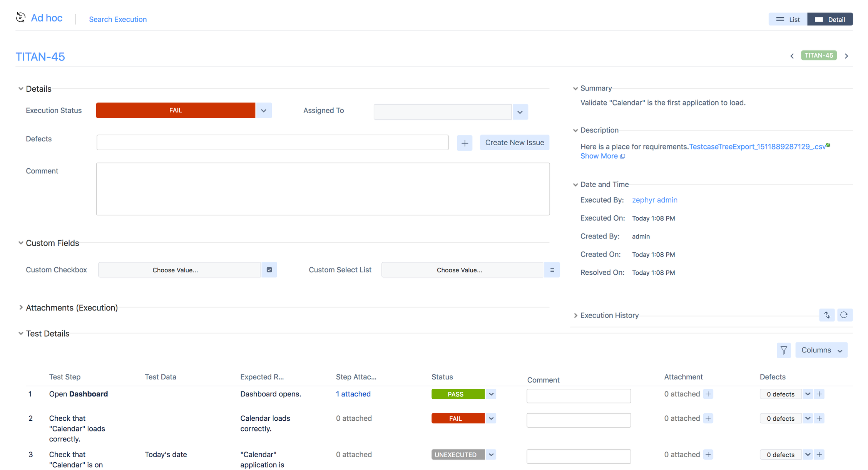Click the plus icon beside Defects field
This screenshot has width=868, height=470.
point(465,143)
